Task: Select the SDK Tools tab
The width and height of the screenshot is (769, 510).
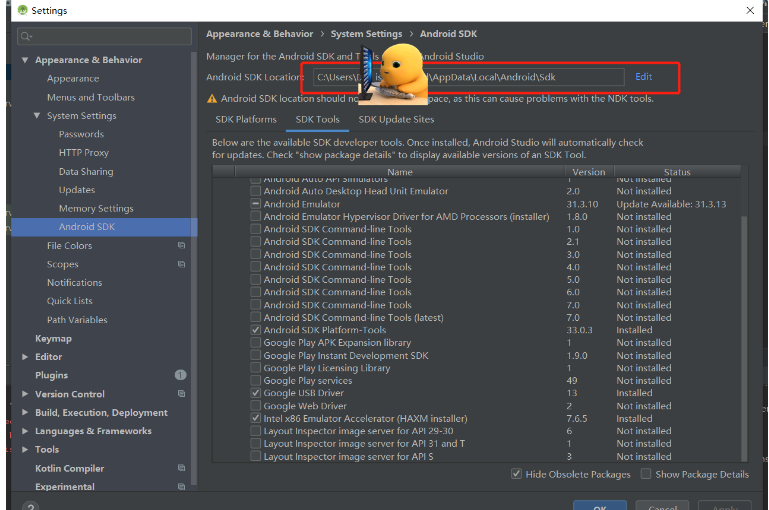Action: (x=317, y=120)
